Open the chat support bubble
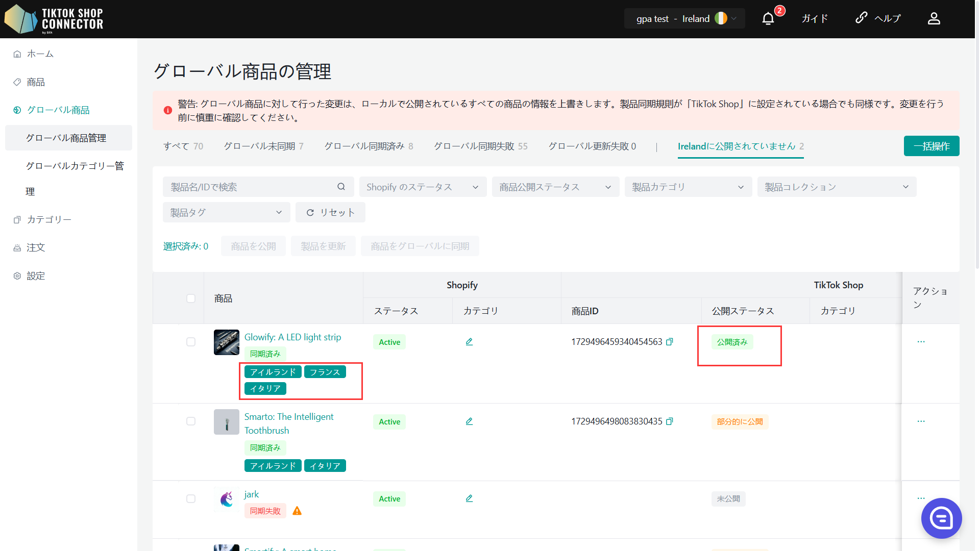980x551 pixels. point(941,518)
